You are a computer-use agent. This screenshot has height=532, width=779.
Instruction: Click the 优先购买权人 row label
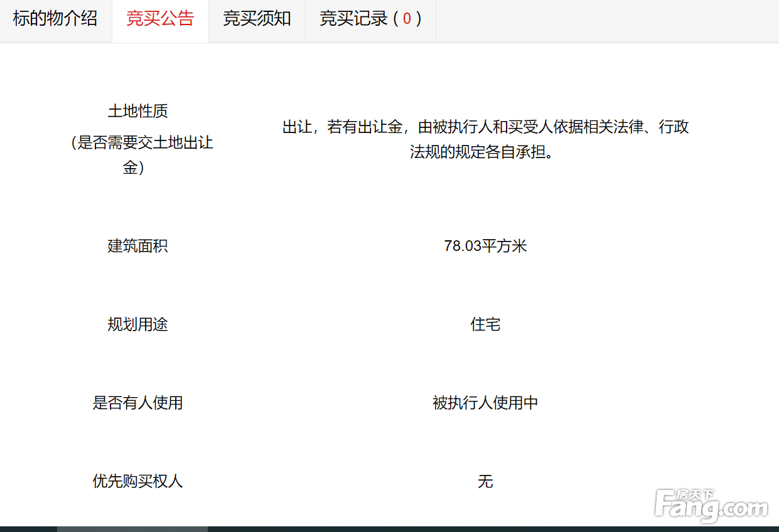point(137,481)
